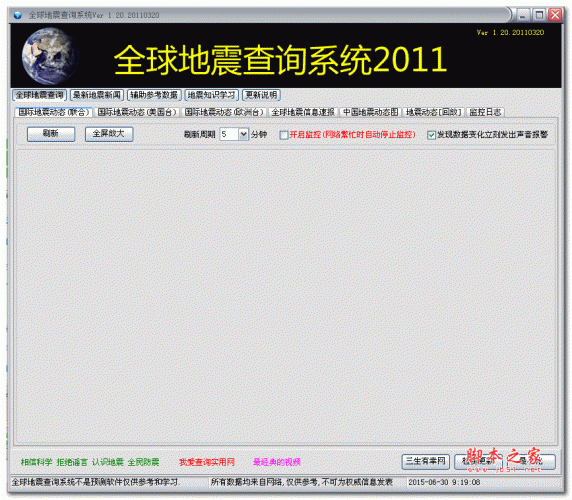Viewport: 572px width, 500px height.
Task: Select the 地震知识学习 tab
Action: [212, 95]
